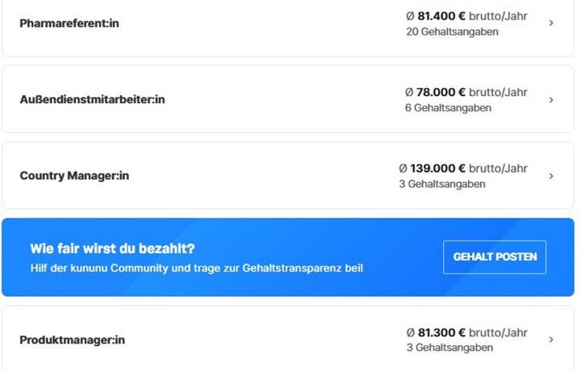Screen dimensions: 588x371
Task: Open the Country Manager:in job title
Action: 74,176
